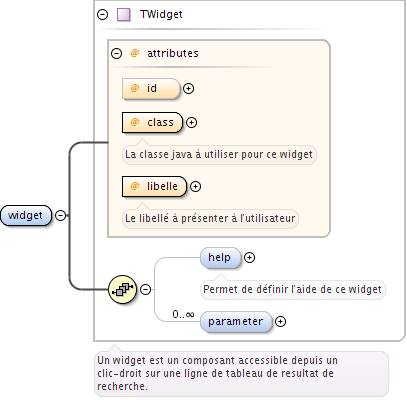The height and width of the screenshot is (400, 407).
Task: Click the purple TWidget complex type icon
Action: point(124,15)
